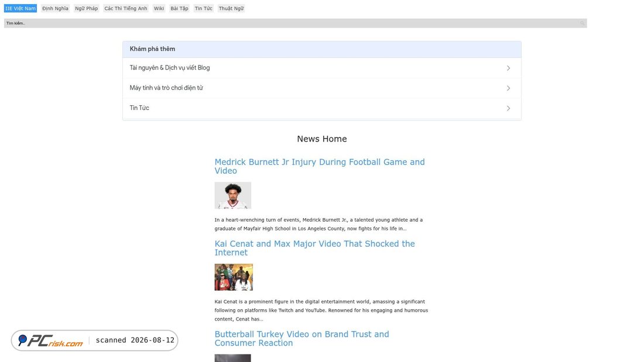Click the search magnifier icon
This screenshot has width=644, height=362.
pos(583,23)
